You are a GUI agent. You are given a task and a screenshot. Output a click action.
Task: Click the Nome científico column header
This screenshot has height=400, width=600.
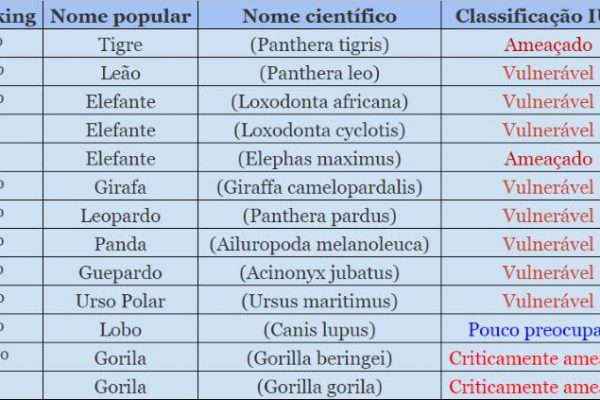point(319,16)
